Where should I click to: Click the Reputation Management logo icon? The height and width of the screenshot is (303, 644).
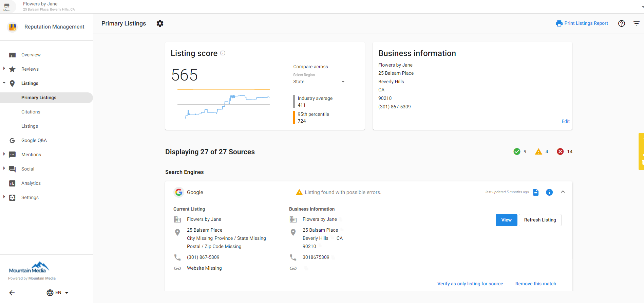pyautogui.click(x=13, y=27)
